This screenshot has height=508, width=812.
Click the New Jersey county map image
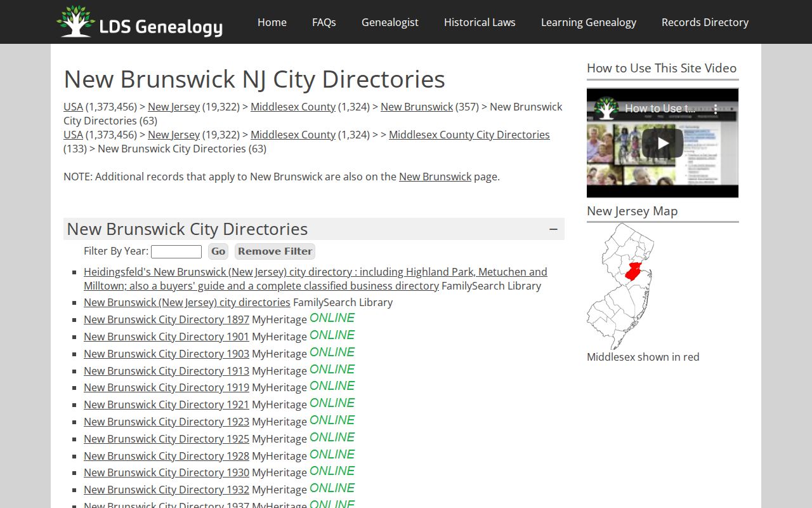pyautogui.click(x=620, y=286)
